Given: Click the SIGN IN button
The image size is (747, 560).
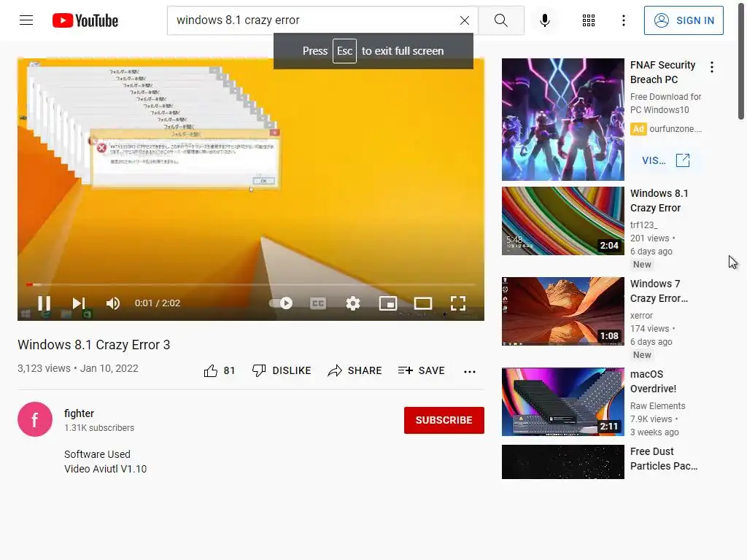Looking at the screenshot, I should tap(684, 20).
